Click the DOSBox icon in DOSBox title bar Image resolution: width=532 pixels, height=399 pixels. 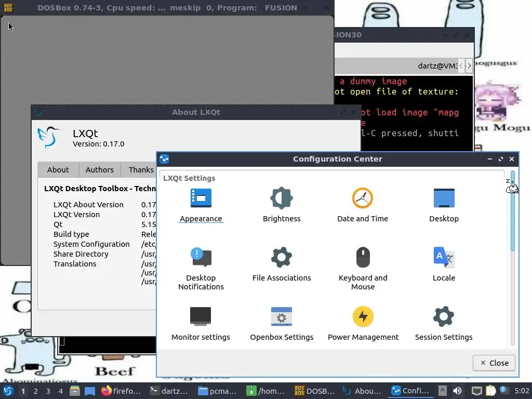(x=8, y=7)
